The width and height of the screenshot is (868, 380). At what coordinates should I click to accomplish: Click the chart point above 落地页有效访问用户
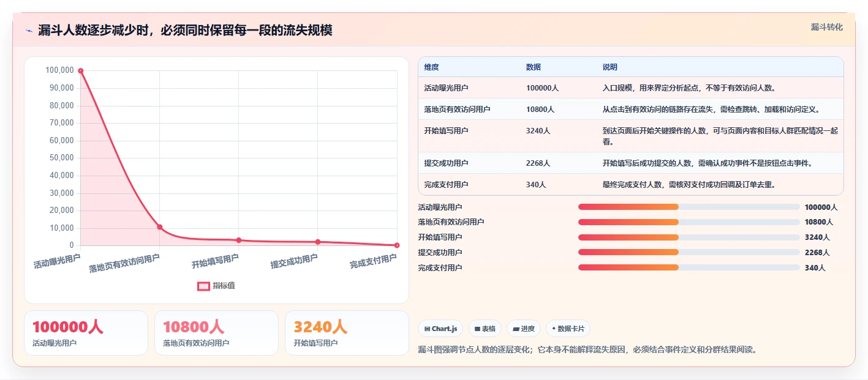click(x=160, y=227)
